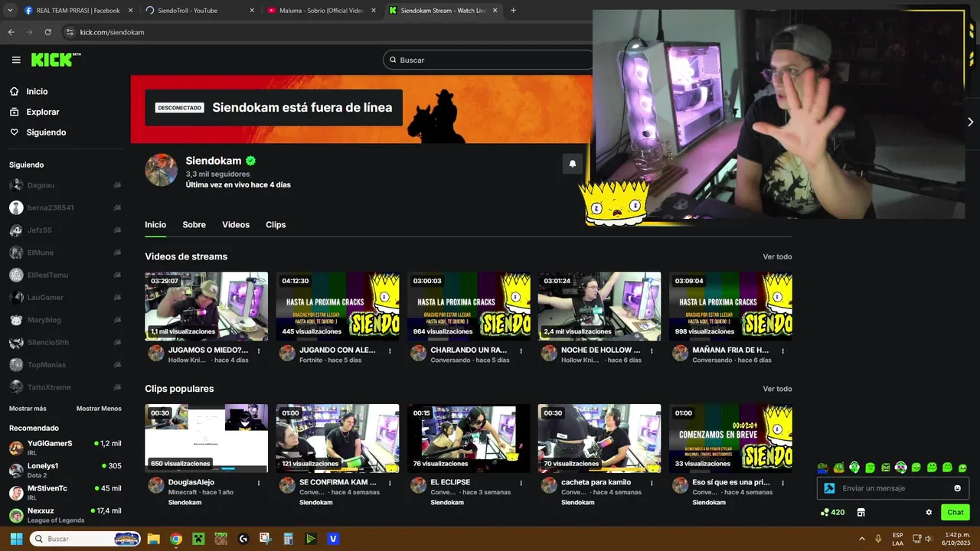
Task: Click the green Chat button
Action: [x=955, y=513]
